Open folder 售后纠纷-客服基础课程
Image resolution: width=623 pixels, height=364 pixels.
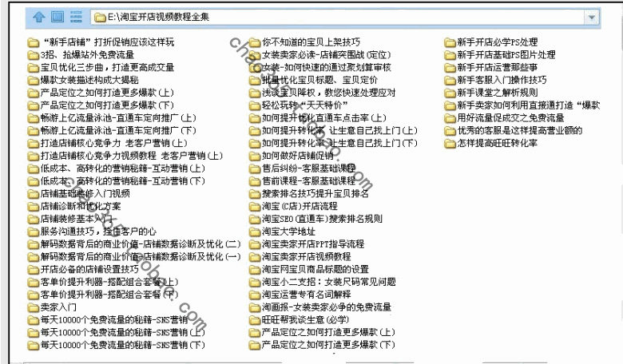tap(303, 168)
